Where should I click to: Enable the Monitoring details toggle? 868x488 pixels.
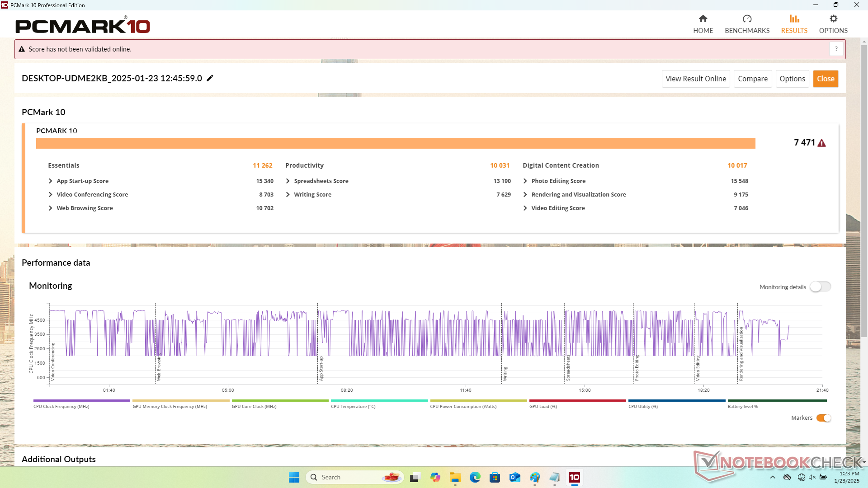(x=820, y=287)
